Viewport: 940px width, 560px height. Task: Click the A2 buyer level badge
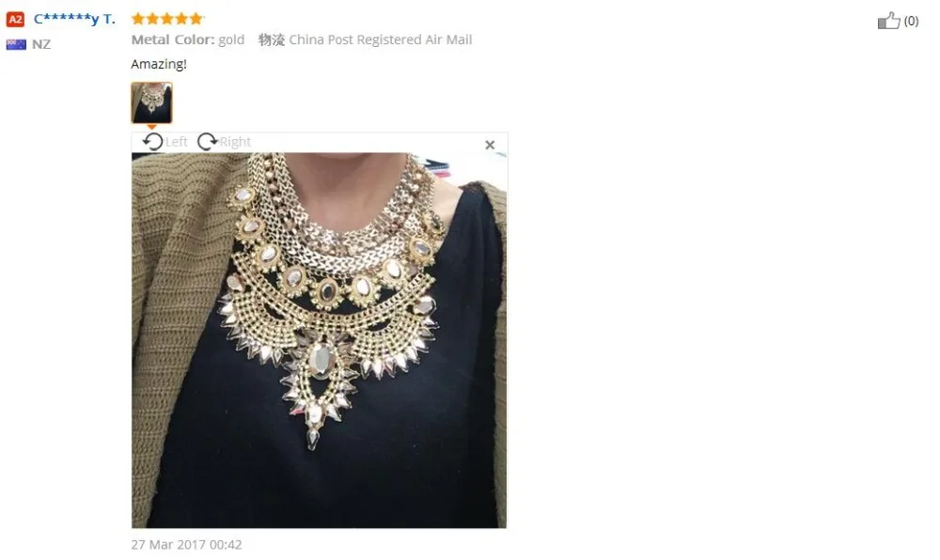tap(15, 19)
